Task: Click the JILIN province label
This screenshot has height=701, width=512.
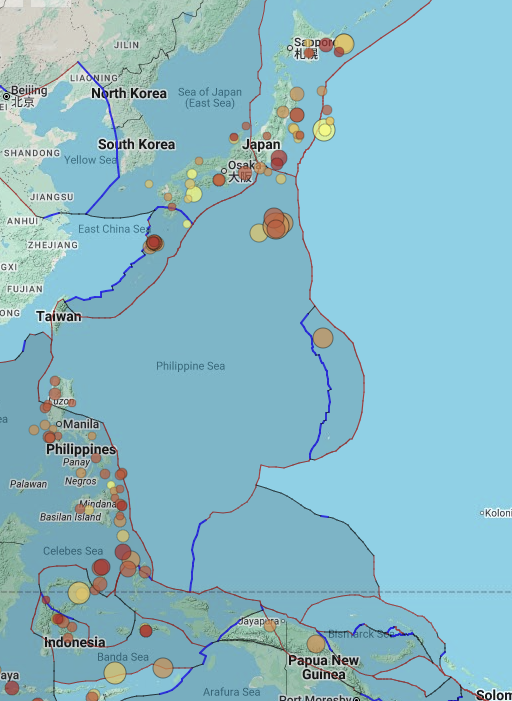Action: click(x=127, y=45)
